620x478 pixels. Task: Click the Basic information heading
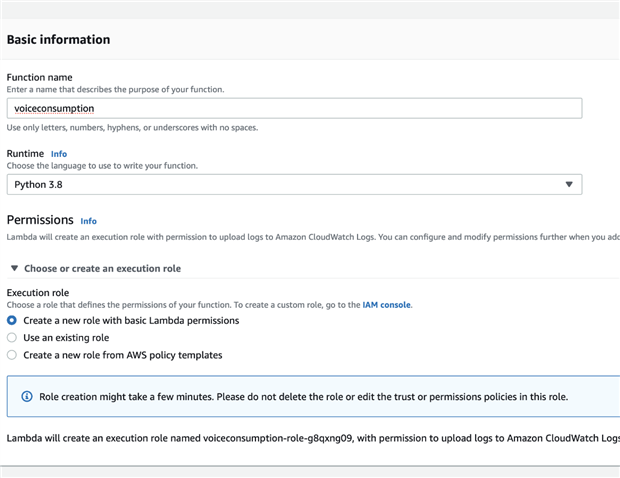59,40
